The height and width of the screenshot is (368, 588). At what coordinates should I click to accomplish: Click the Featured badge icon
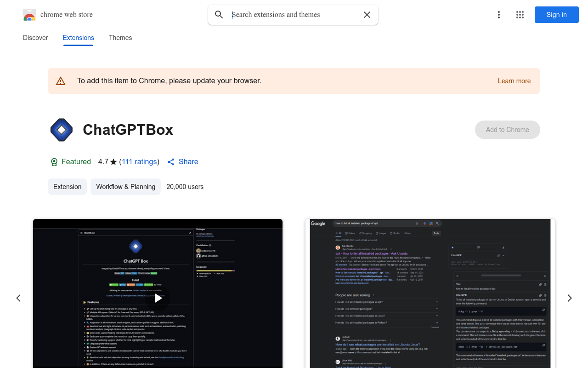pyautogui.click(x=54, y=162)
